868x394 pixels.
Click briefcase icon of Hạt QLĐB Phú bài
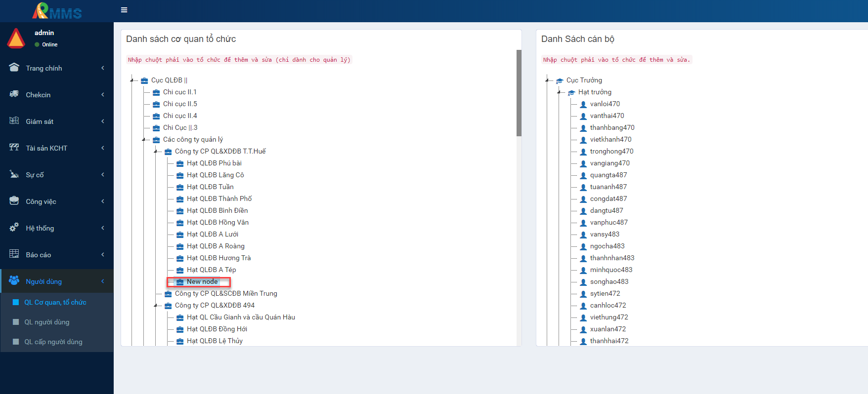(x=180, y=163)
